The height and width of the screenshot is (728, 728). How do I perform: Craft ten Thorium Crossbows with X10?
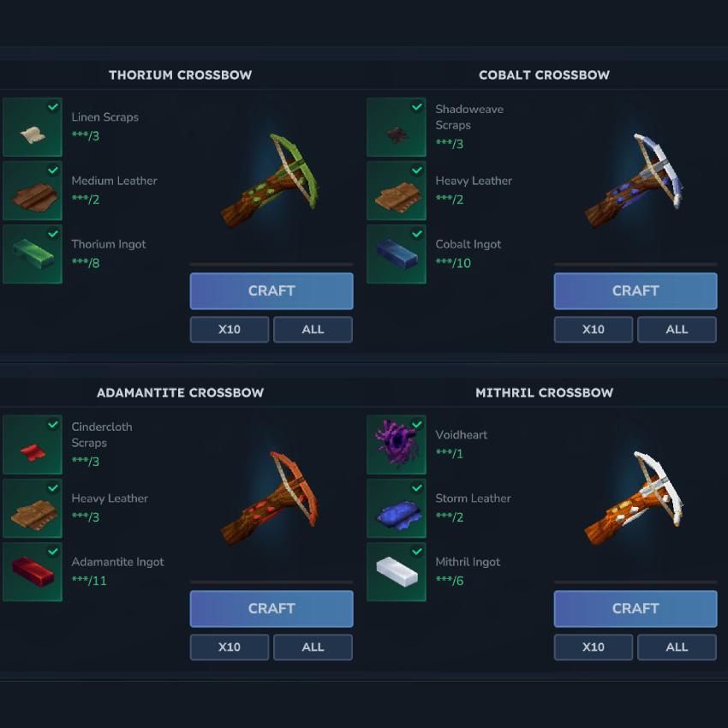pos(230,330)
